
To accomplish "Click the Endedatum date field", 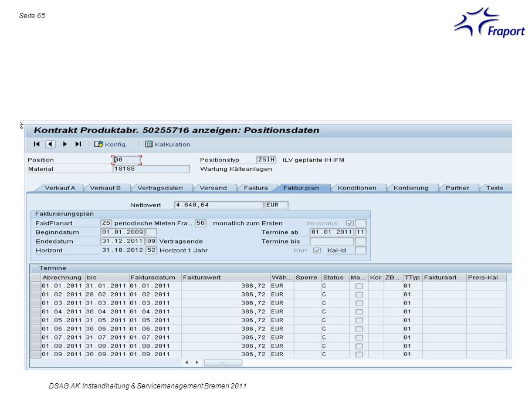I will click(123, 241).
